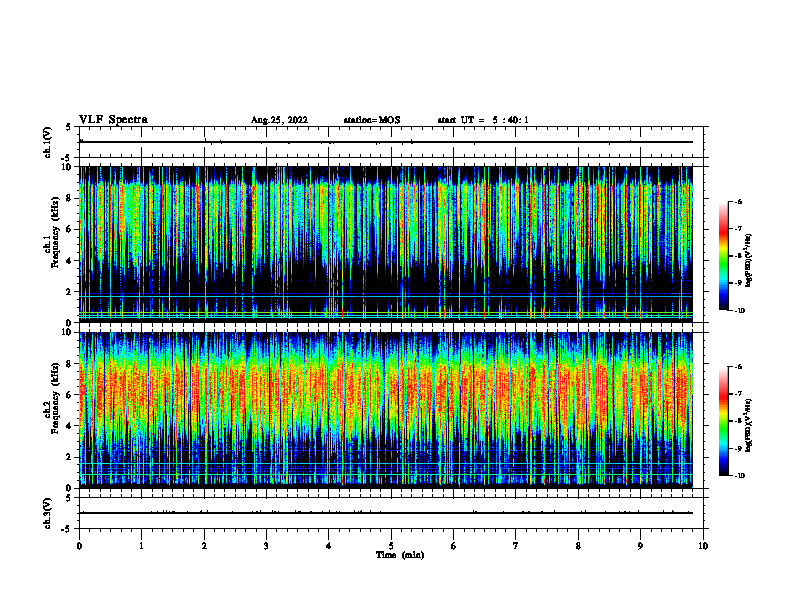Click the ch.1(V) waveform trace panel
This screenshot has width=792, height=612.
[x=391, y=142]
